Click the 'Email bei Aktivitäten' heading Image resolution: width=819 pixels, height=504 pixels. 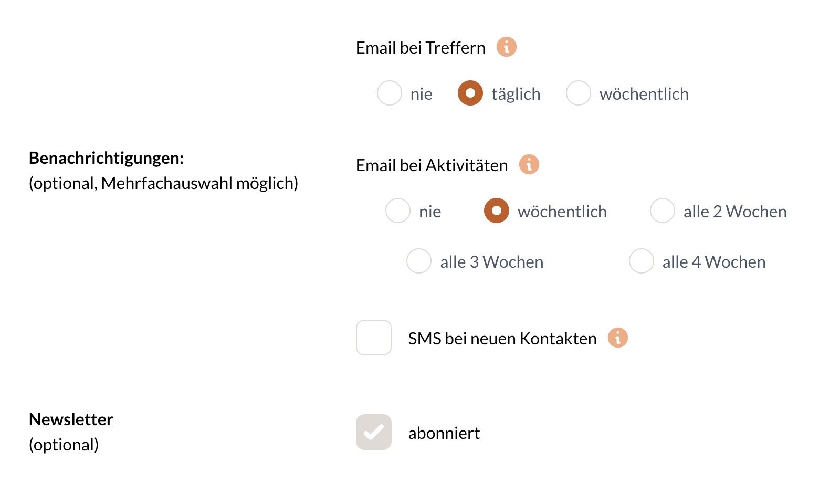tap(431, 165)
